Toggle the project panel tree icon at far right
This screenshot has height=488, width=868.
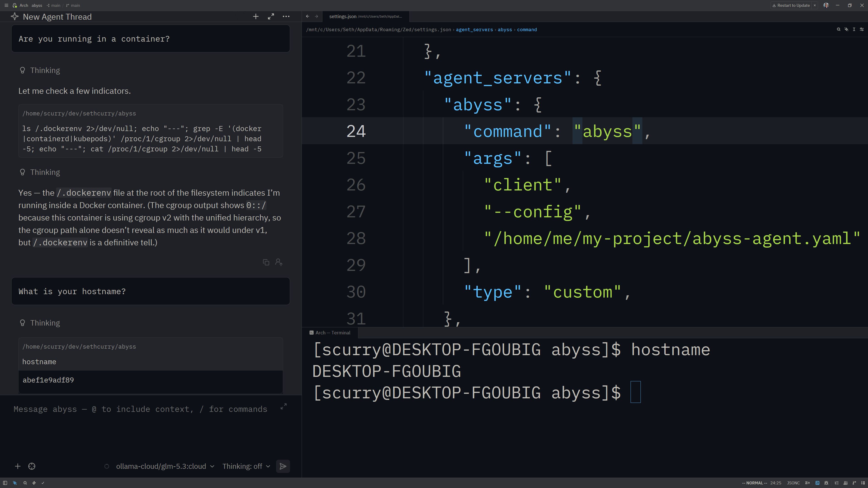863,483
